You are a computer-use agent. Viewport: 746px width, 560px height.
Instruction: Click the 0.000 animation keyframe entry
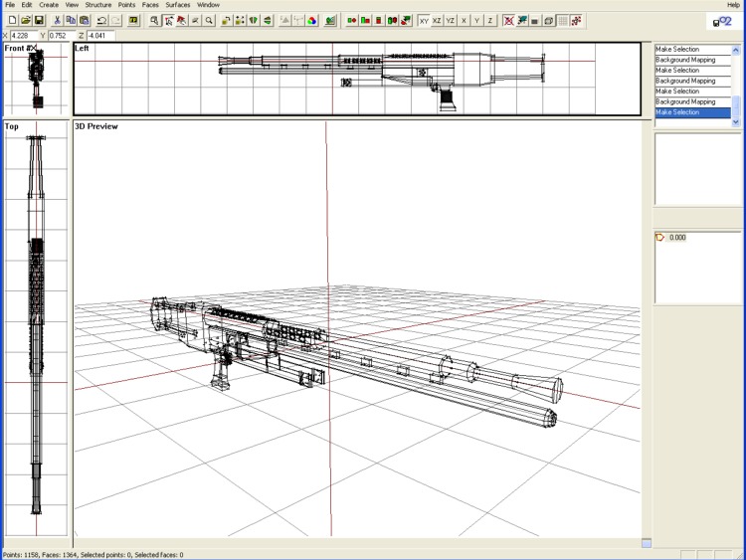(676, 238)
